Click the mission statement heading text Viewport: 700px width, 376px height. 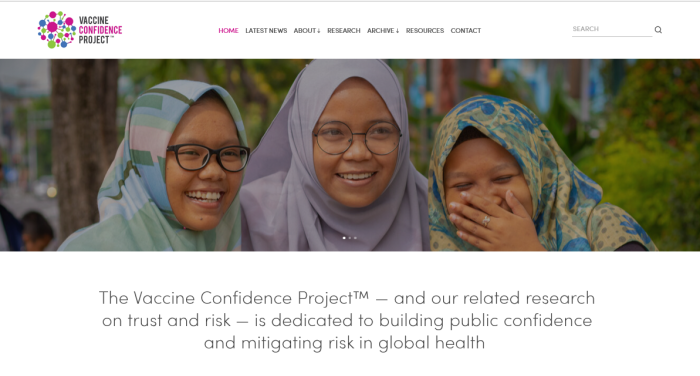click(347, 320)
